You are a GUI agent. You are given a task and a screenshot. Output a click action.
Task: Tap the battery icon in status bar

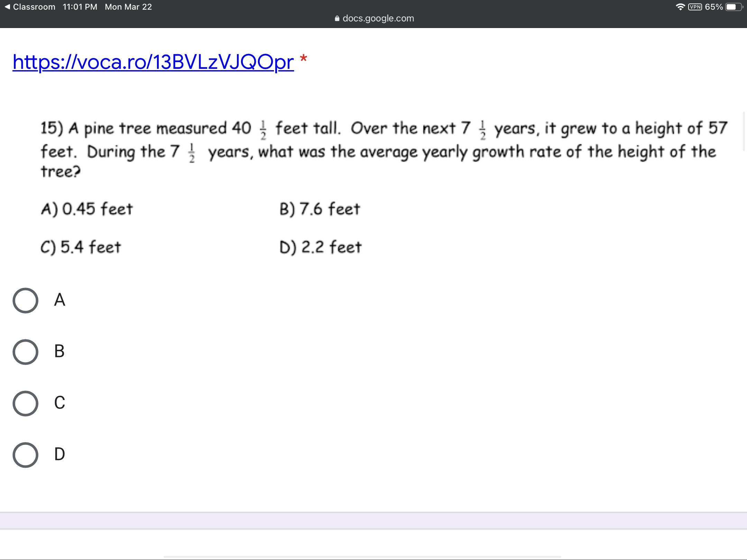pos(734,7)
